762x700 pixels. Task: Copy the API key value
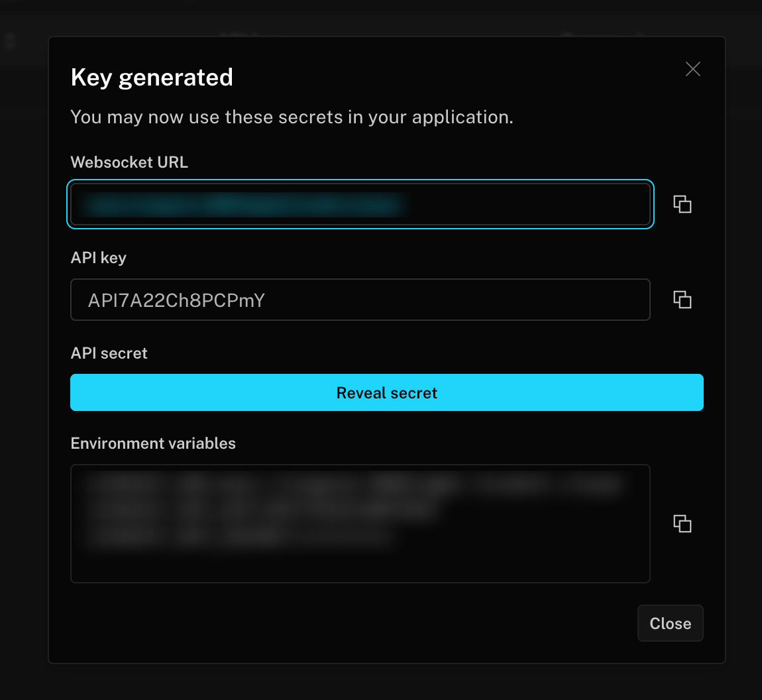point(682,300)
